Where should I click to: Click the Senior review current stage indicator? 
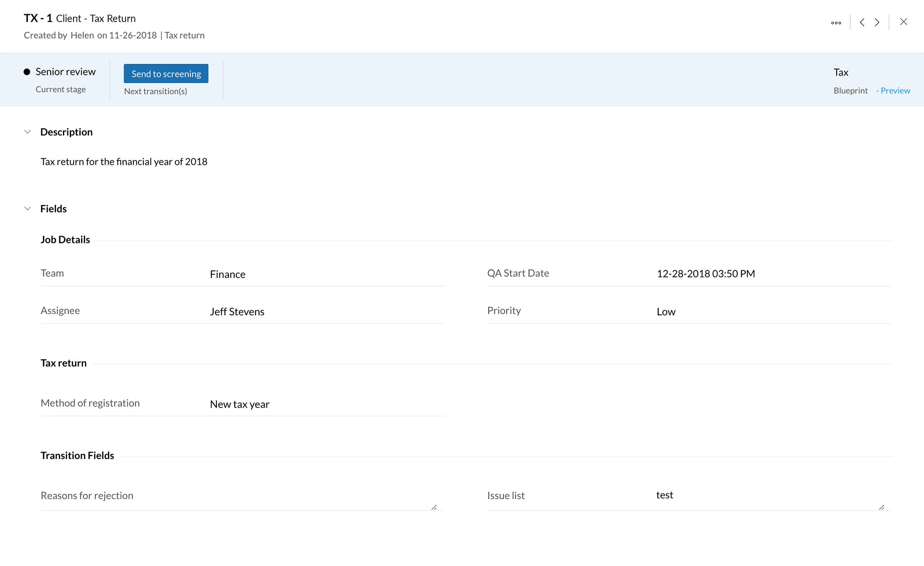(x=65, y=72)
